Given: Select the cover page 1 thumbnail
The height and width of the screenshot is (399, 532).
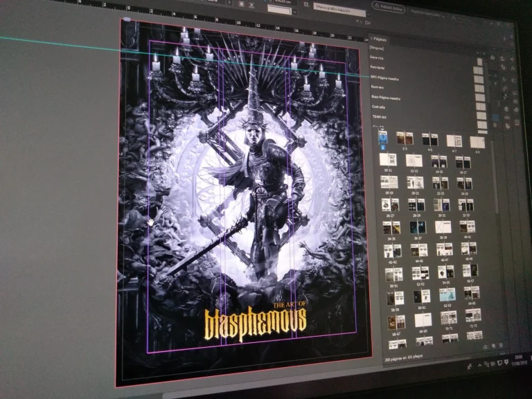Looking at the screenshot, I should pyautogui.click(x=382, y=138).
